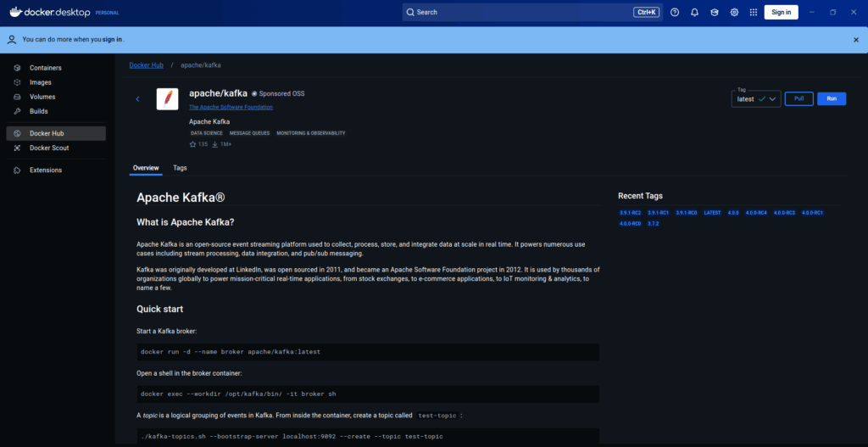Open the notifications bell icon
The height and width of the screenshot is (447, 868).
click(x=694, y=12)
